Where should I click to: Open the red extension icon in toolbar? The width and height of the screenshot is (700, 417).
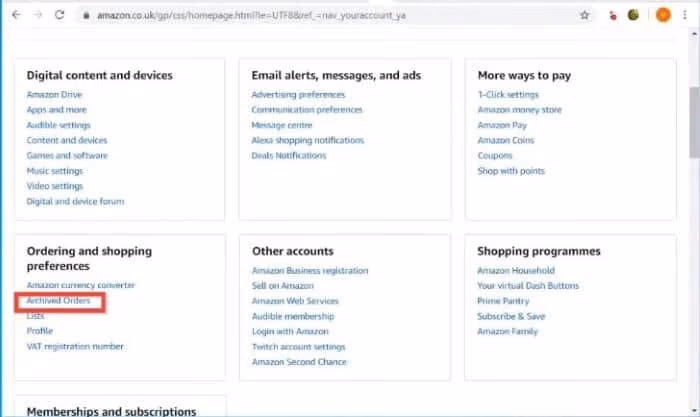[x=613, y=16]
